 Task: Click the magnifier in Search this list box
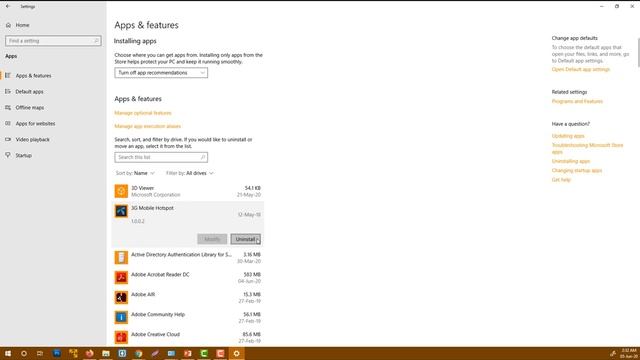coord(202,157)
